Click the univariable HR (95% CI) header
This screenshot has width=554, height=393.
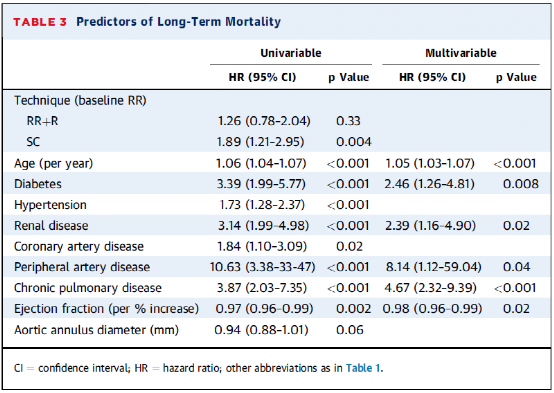point(262,77)
